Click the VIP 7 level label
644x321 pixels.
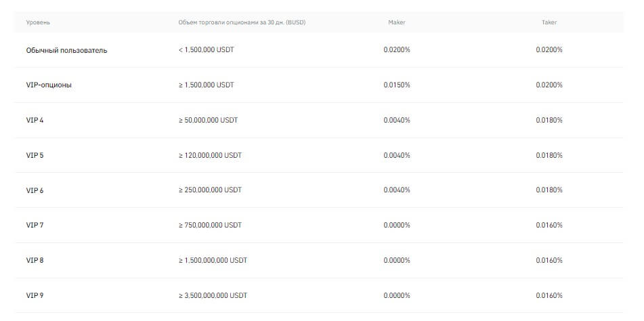point(35,225)
